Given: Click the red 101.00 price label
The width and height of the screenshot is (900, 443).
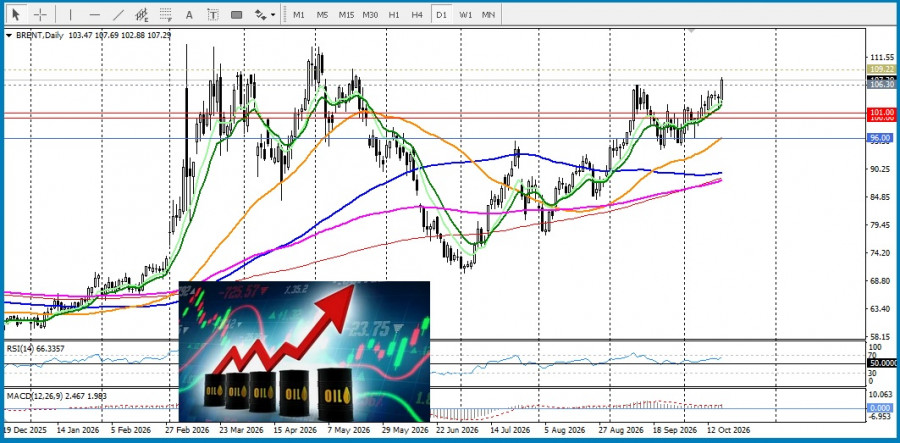Looking at the screenshot, I should (x=882, y=112).
